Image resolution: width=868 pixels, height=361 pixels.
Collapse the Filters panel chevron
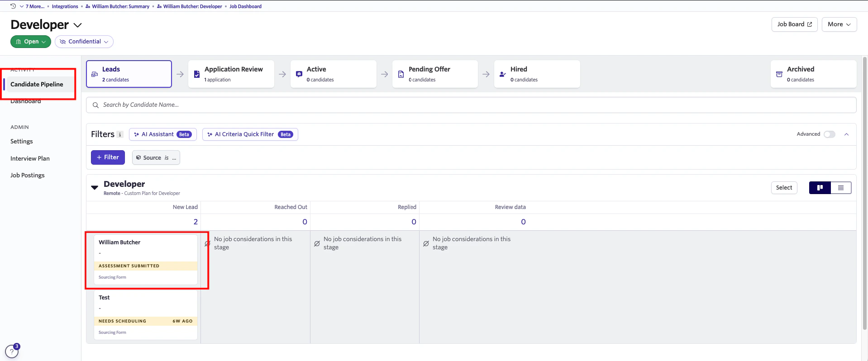846,134
